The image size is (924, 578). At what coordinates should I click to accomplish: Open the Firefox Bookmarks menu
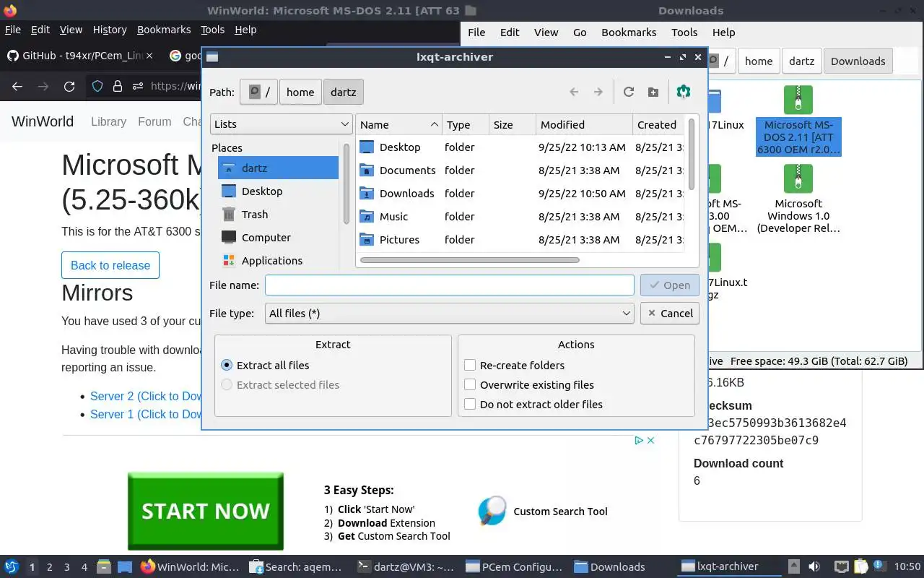pyautogui.click(x=164, y=30)
